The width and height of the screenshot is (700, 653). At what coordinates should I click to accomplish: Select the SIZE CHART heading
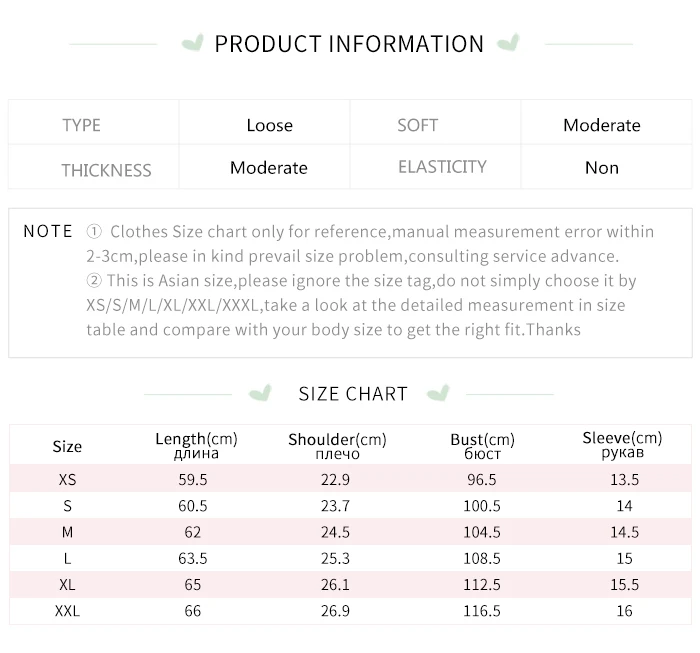(353, 394)
